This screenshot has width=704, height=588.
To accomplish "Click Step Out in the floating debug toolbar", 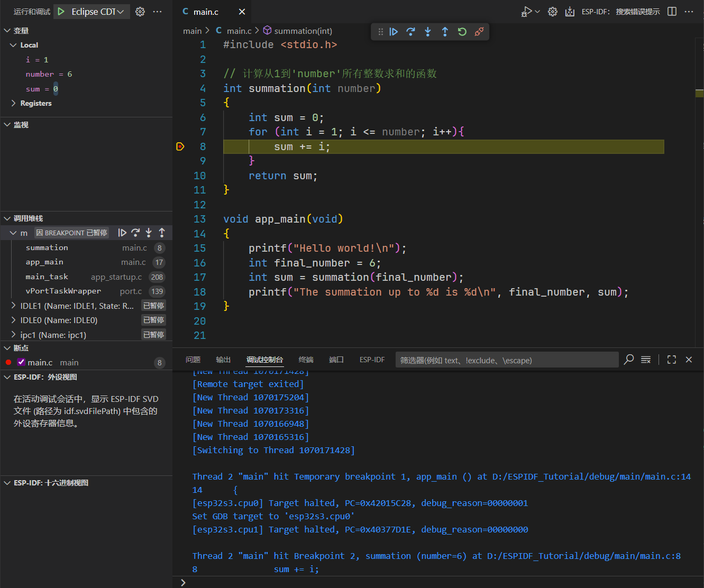I will pyautogui.click(x=445, y=32).
